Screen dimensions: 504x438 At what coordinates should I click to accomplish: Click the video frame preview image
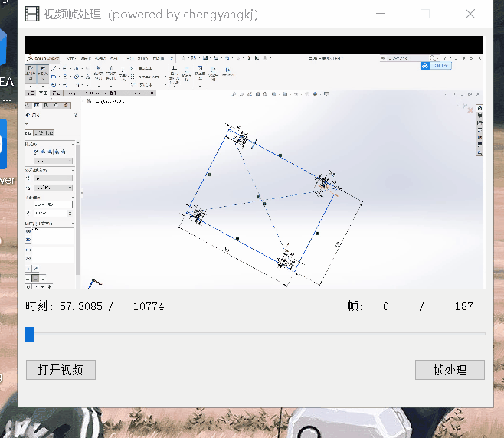tap(254, 162)
